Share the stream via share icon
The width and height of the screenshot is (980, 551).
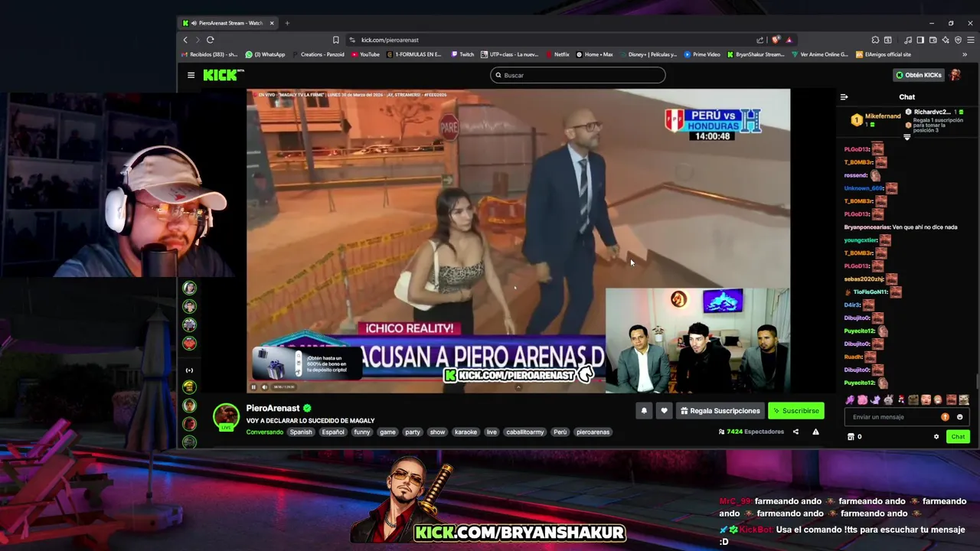(795, 432)
